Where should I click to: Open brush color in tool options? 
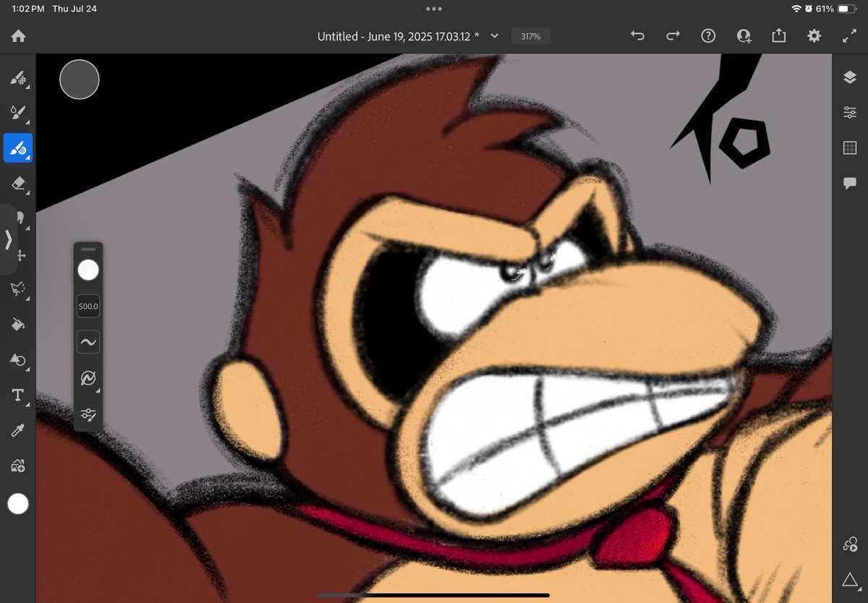[x=88, y=270]
